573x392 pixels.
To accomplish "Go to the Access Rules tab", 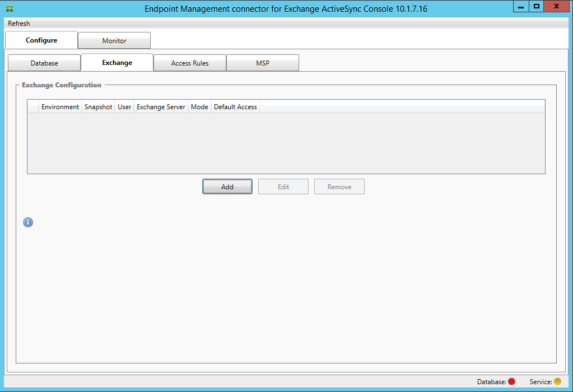I will tap(190, 63).
